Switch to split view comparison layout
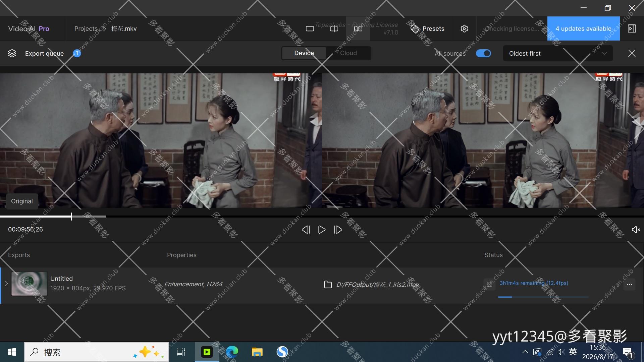 334,29
